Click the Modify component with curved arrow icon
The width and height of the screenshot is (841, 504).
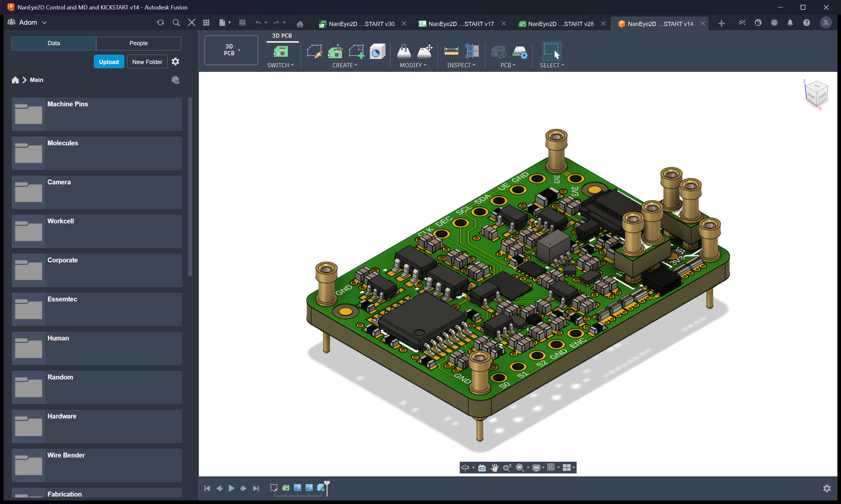(x=404, y=51)
